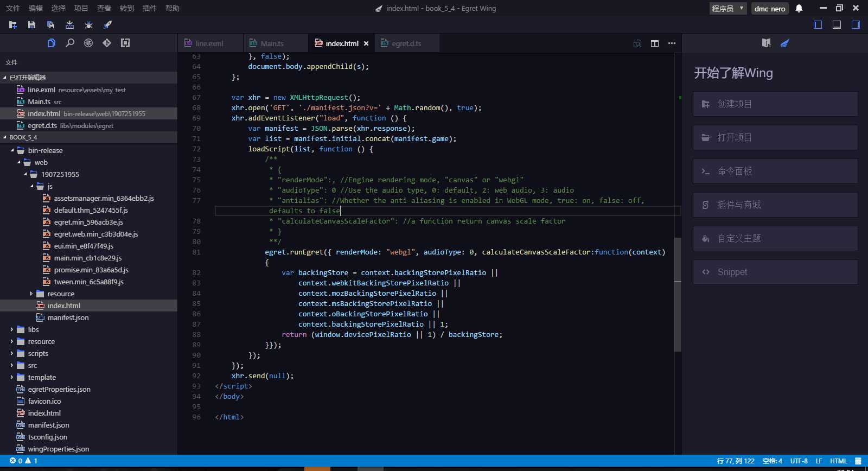Click the 插件与商城 button

(x=775, y=205)
